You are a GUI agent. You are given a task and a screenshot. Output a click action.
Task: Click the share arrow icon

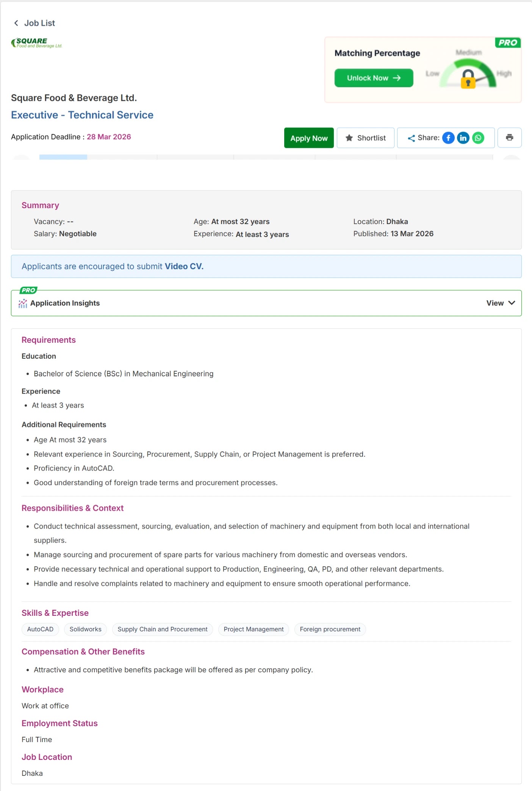click(411, 138)
